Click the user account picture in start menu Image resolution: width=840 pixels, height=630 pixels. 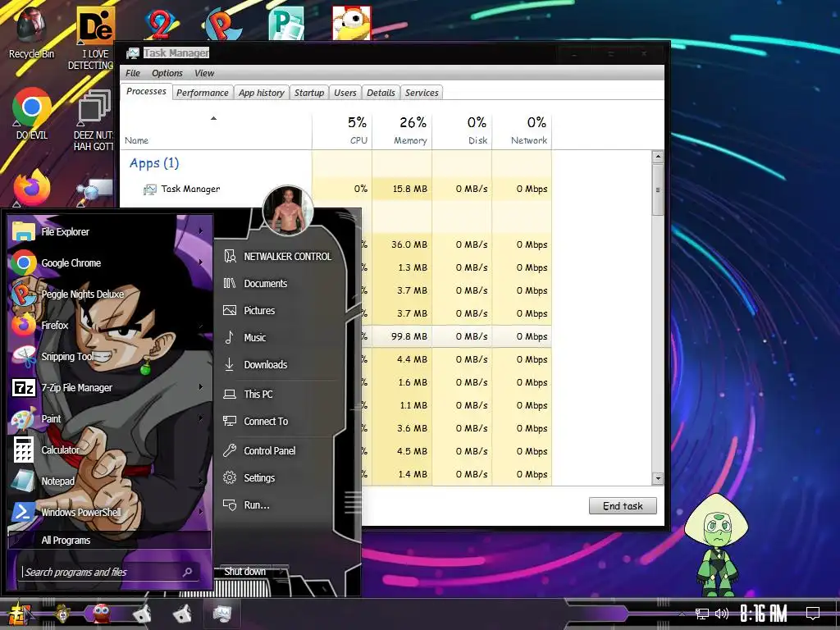288,211
